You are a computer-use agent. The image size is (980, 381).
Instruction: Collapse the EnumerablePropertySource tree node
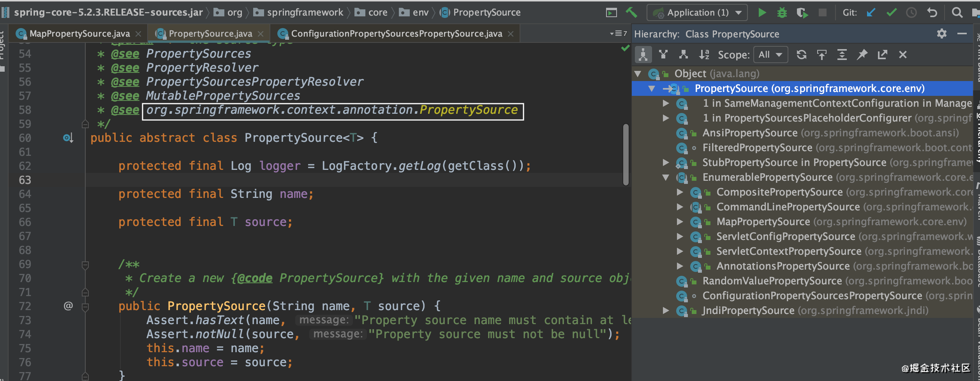tap(666, 177)
